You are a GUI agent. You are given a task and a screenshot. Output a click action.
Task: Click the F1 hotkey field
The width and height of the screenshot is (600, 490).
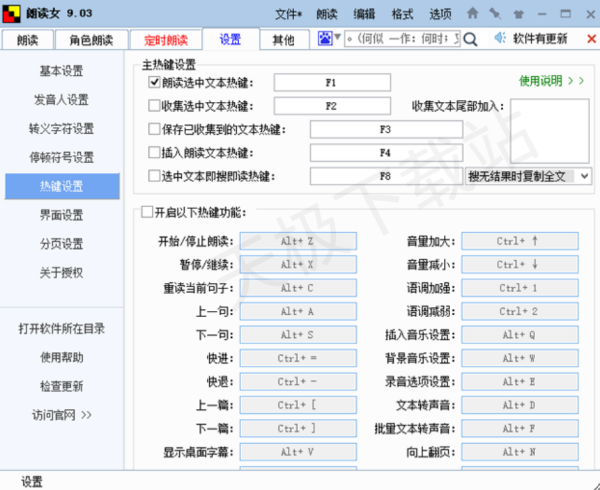point(332,82)
